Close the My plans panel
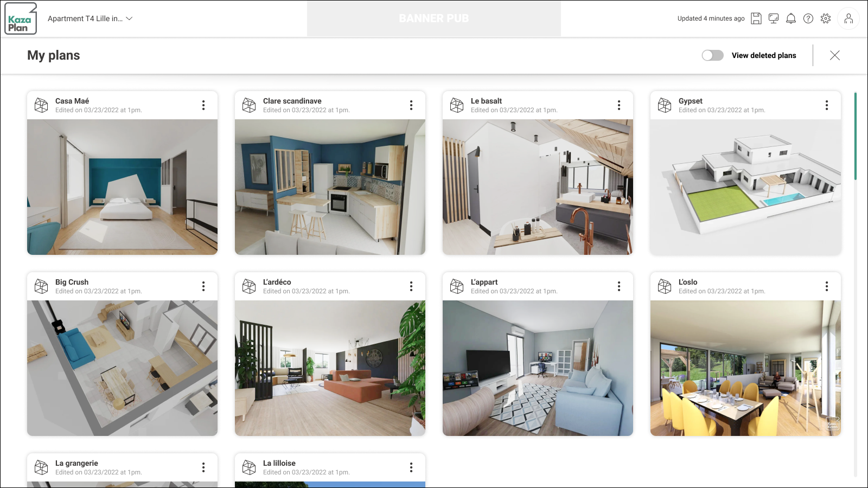 coord(835,55)
